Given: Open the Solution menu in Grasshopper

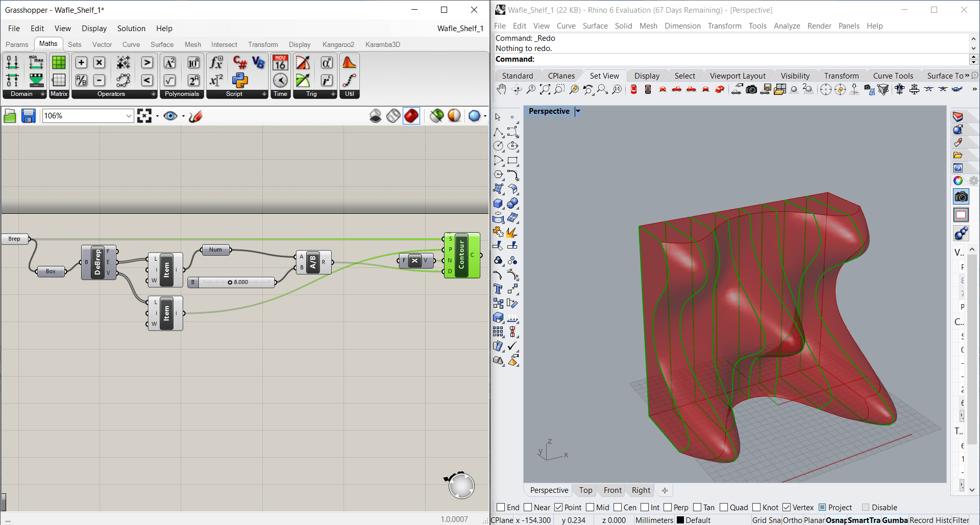Looking at the screenshot, I should [x=131, y=29].
